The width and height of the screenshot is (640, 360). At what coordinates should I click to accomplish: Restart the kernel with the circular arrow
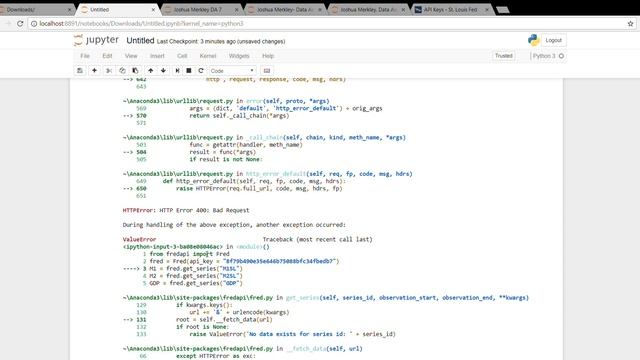[200, 71]
